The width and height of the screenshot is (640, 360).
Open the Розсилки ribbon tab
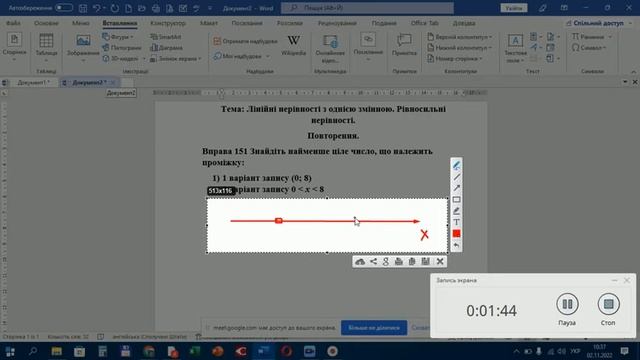click(290, 23)
